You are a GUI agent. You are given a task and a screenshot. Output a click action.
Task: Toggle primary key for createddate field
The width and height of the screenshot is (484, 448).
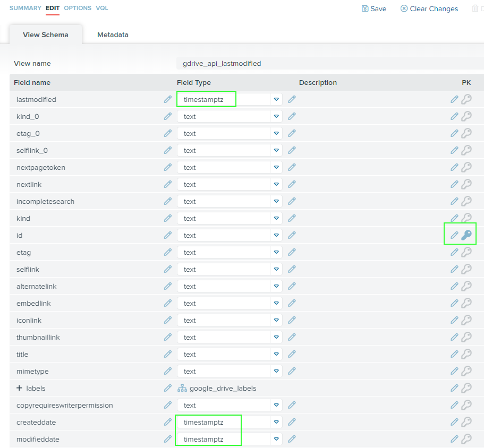click(x=466, y=422)
